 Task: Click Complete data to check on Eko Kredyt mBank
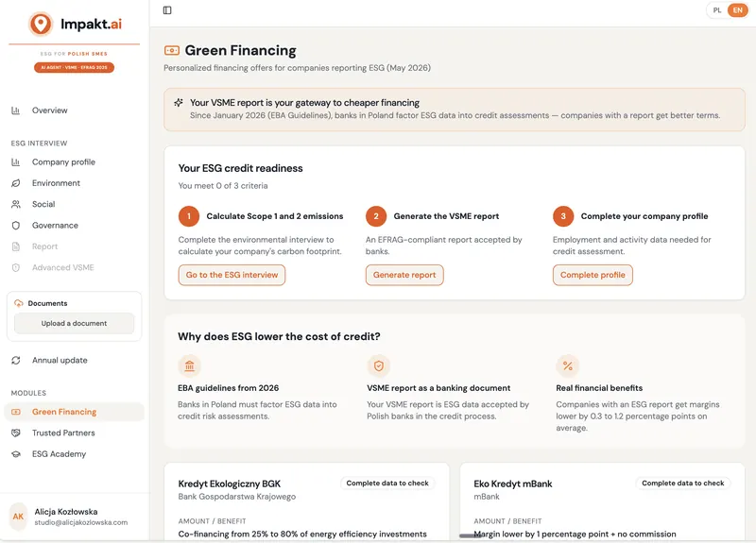[682, 484]
